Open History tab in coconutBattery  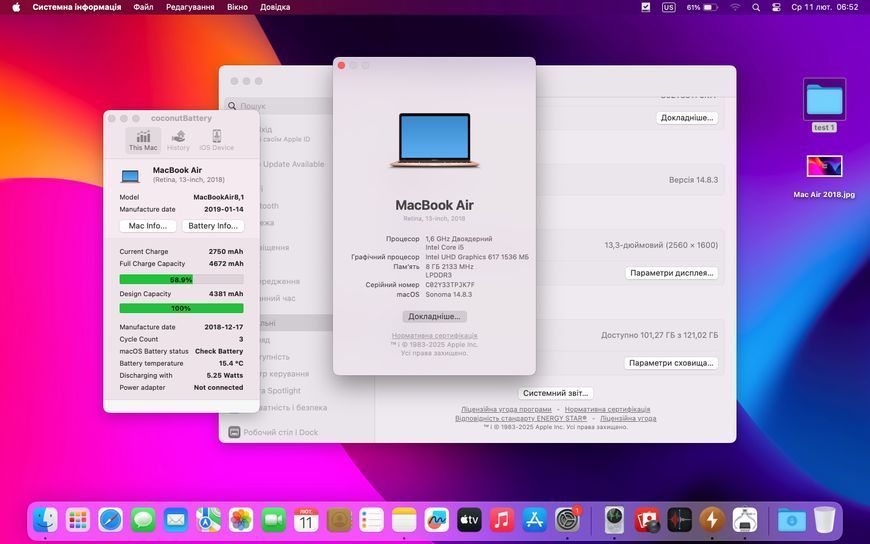pos(178,140)
